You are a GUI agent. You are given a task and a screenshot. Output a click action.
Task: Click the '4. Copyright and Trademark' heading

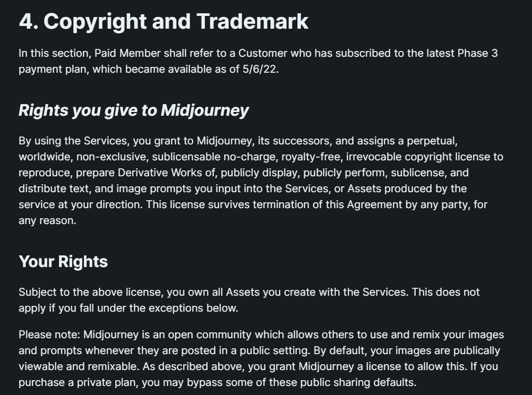click(x=164, y=22)
